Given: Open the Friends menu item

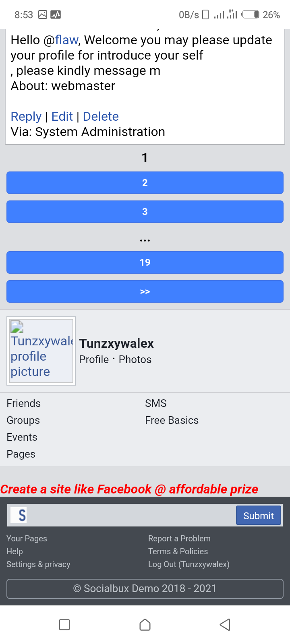Looking at the screenshot, I should (24, 403).
